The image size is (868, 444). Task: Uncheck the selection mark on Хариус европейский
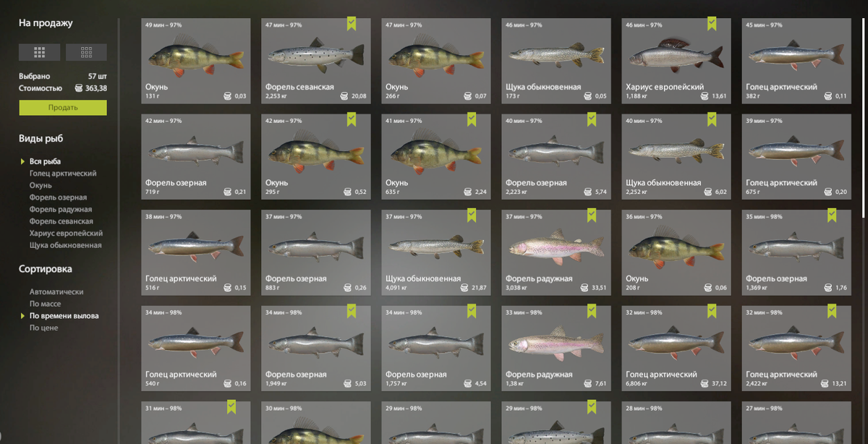click(x=712, y=24)
